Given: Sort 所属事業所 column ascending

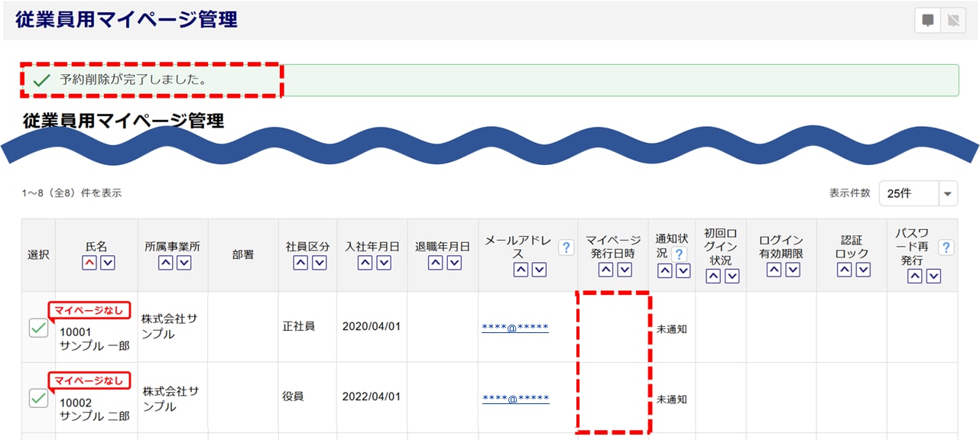Looking at the screenshot, I should click(166, 263).
